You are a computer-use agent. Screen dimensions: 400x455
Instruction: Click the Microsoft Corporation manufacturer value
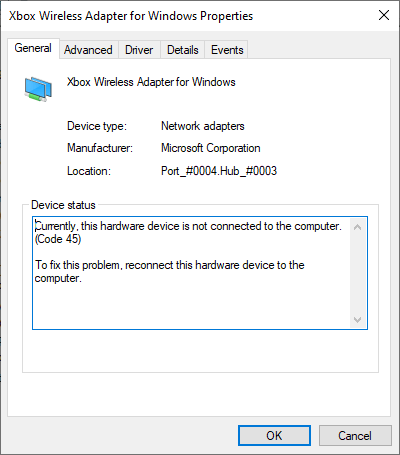tap(211, 148)
